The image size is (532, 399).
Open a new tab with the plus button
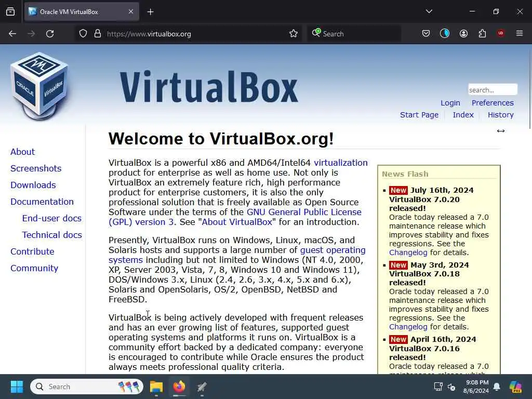pos(150,12)
